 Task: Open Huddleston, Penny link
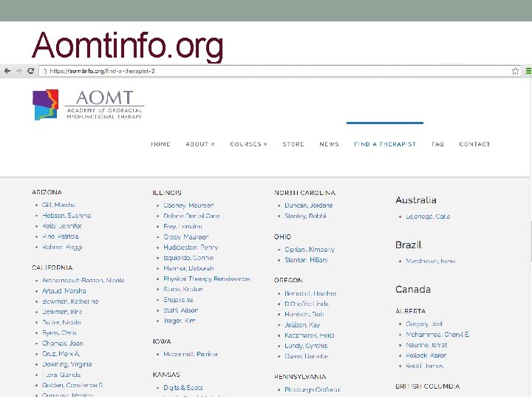click(191, 248)
